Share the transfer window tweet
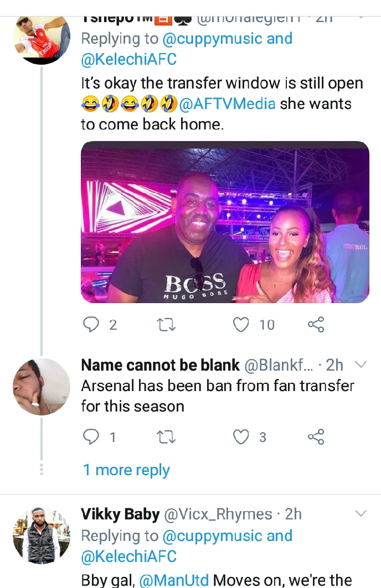This screenshot has height=588, width=381. pos(316,325)
